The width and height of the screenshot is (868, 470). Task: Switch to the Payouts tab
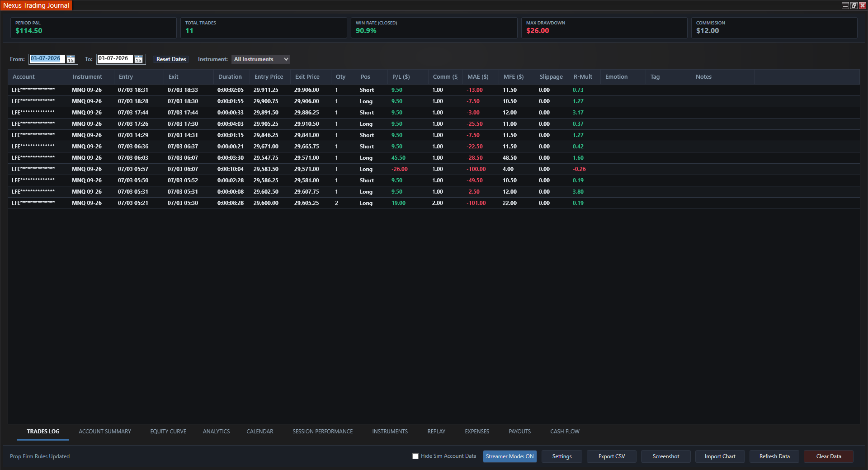point(519,432)
